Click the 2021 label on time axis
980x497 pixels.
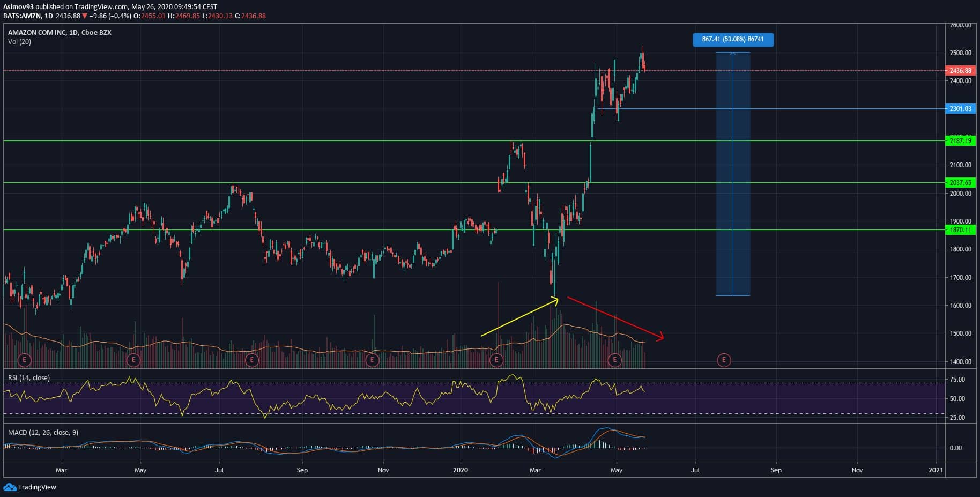point(936,470)
